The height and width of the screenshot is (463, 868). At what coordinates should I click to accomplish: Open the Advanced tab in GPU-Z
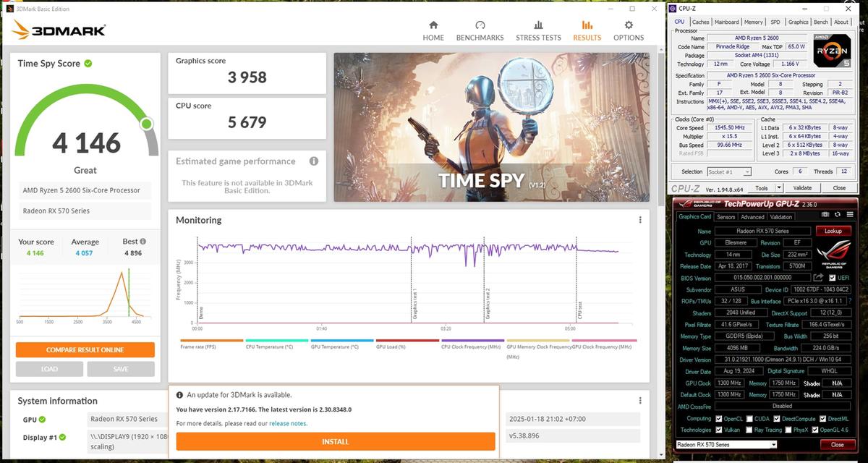pos(752,217)
